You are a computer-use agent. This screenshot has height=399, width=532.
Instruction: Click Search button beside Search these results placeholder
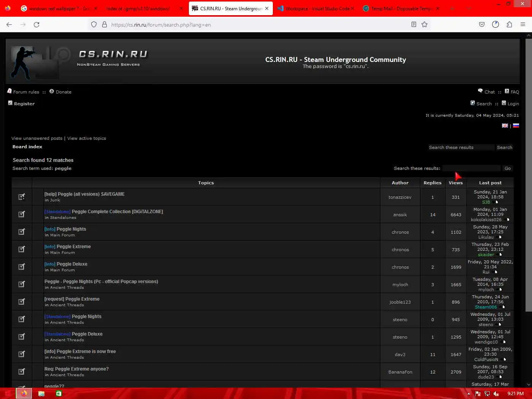tap(505, 147)
